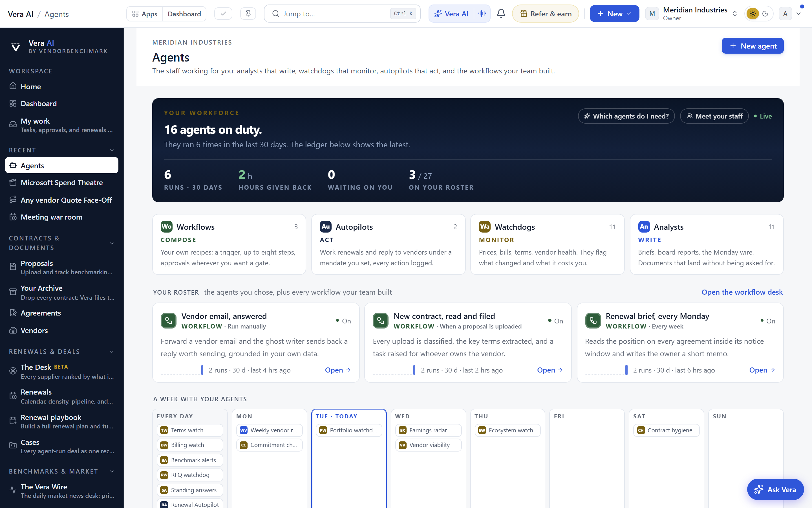Open the Analysts category card
812x508 pixels.
(x=706, y=244)
